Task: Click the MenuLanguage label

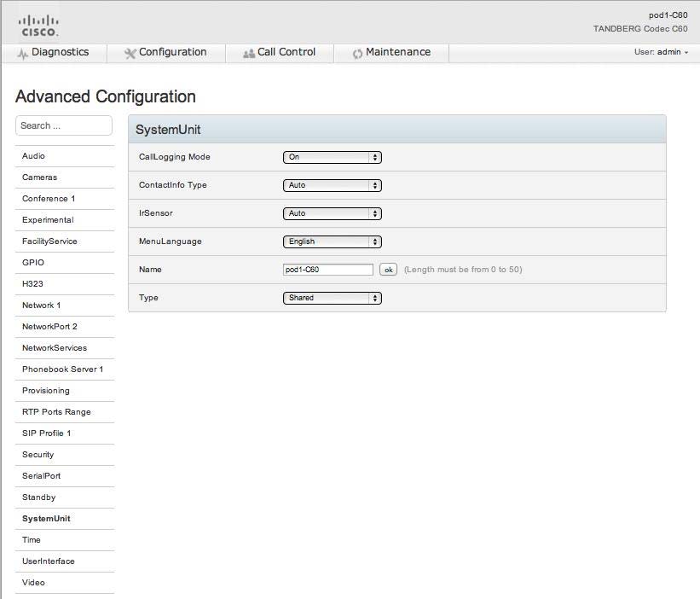Action: (x=170, y=241)
